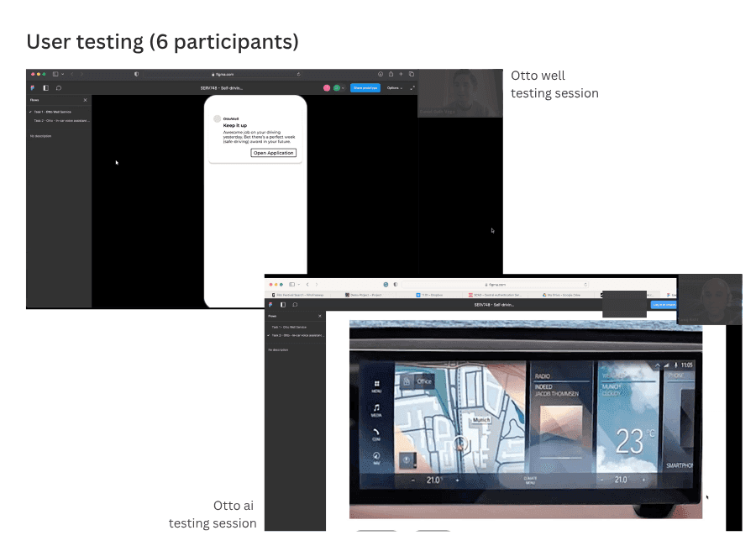Toggle sidebar panel icon in Otto ai Figma toolbar
Screen dimensions: 756x546
click(283, 304)
